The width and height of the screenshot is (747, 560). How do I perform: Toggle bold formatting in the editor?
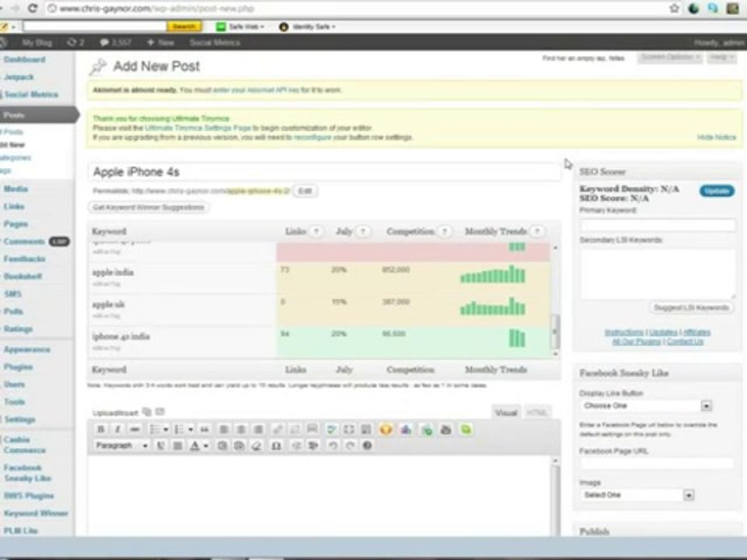(100, 429)
